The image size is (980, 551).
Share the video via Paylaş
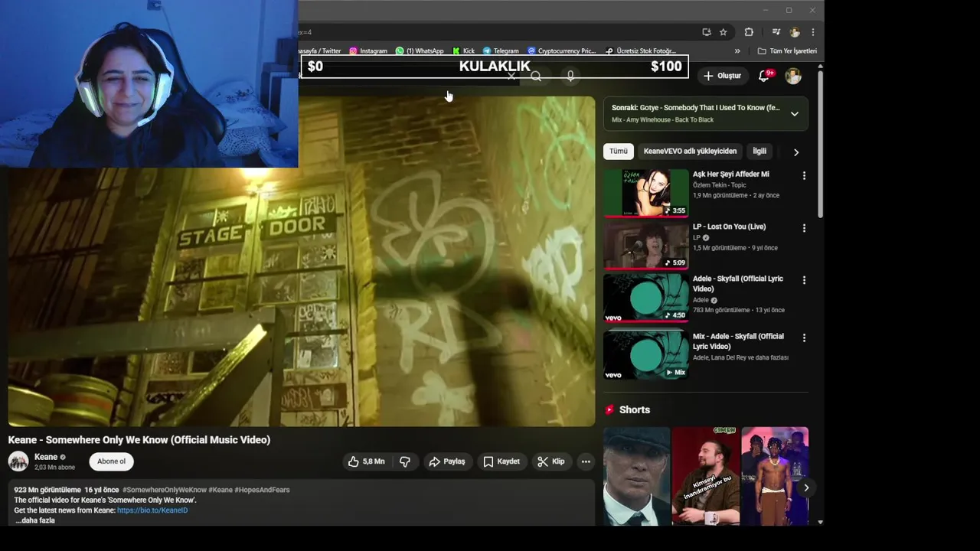447,461
